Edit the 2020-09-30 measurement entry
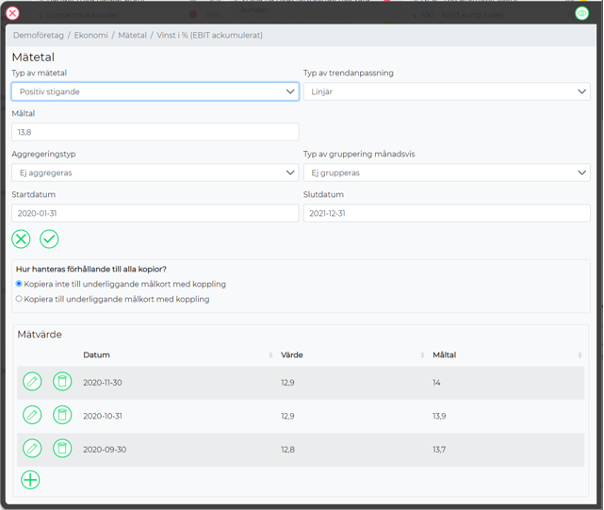604x510 pixels. click(x=32, y=448)
